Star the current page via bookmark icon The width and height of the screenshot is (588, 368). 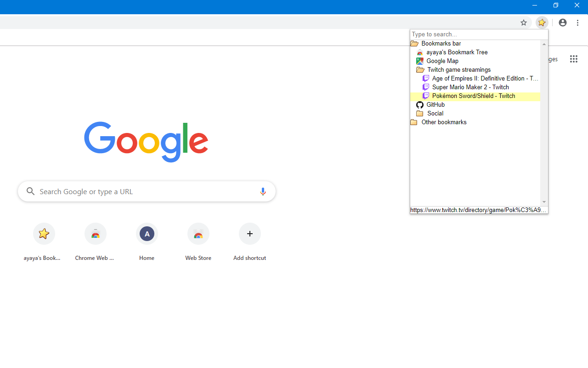click(x=524, y=22)
